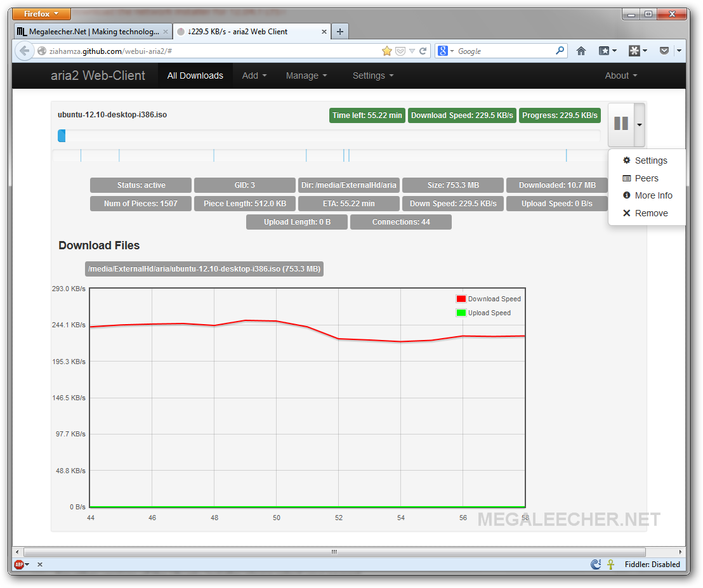Click the Connections: 44 label
The width and height of the screenshot is (703, 588).
click(401, 222)
